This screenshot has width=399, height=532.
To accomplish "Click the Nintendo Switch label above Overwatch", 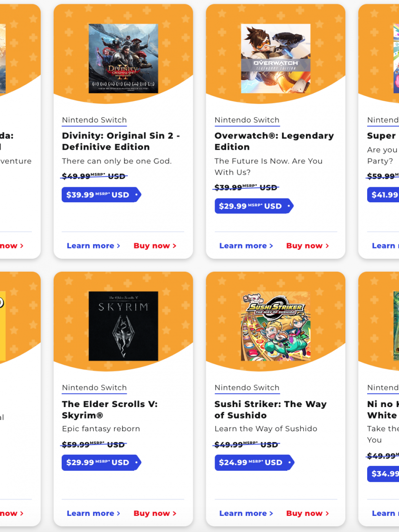I will pos(247,120).
